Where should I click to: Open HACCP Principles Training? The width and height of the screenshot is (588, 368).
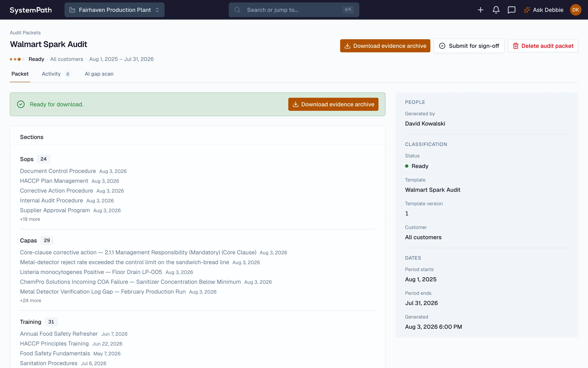point(54,343)
